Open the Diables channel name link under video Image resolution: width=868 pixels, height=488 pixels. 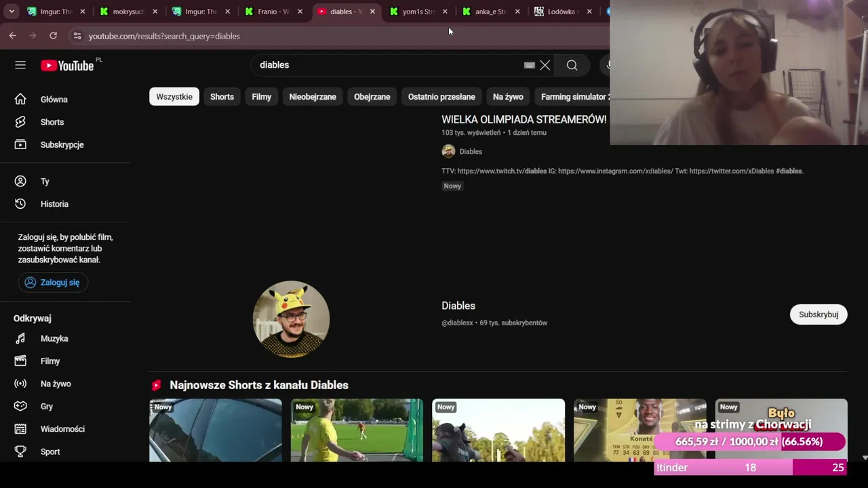471,152
